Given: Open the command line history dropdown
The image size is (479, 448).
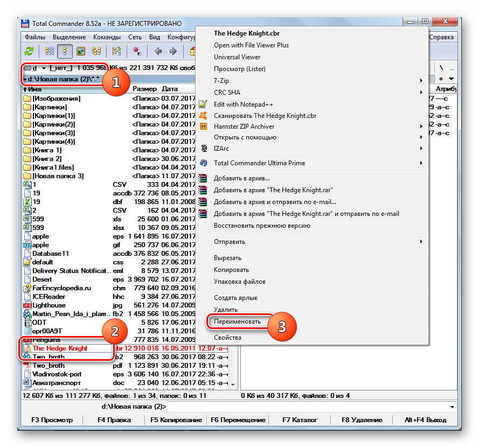Looking at the screenshot, I should (453, 407).
